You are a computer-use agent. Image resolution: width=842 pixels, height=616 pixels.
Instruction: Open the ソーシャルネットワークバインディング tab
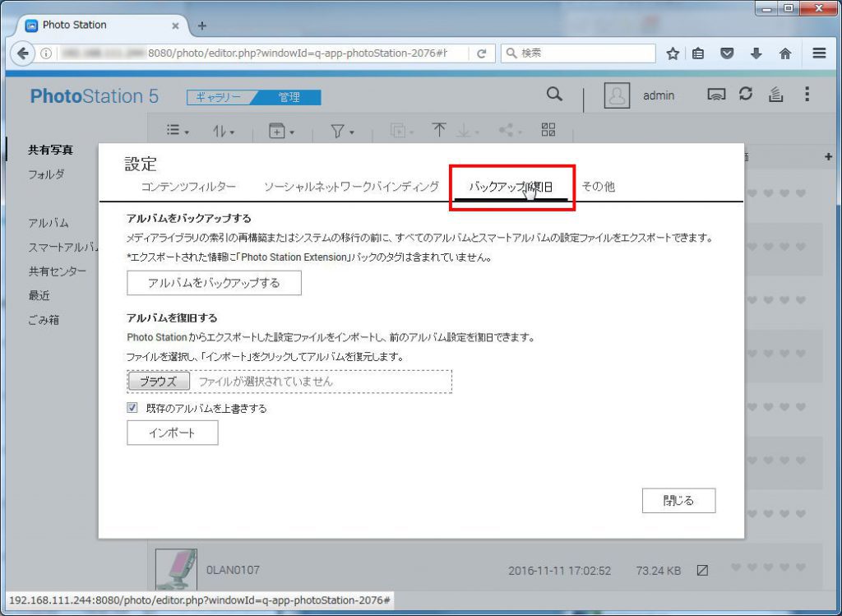(x=351, y=187)
